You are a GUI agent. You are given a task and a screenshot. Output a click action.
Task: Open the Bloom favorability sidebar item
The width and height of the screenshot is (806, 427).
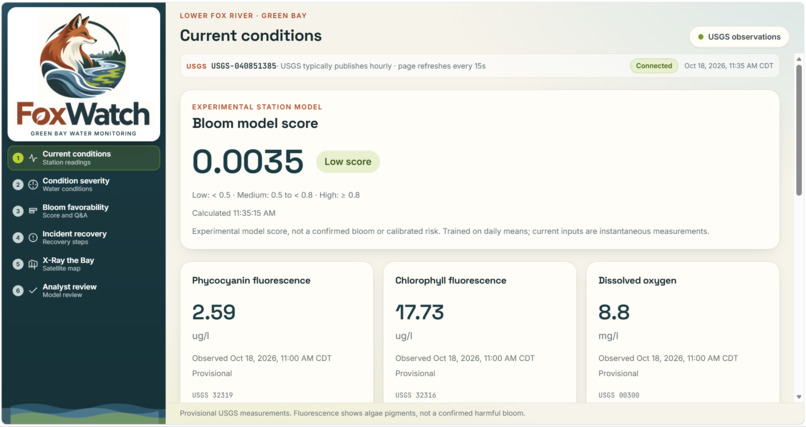click(x=84, y=211)
